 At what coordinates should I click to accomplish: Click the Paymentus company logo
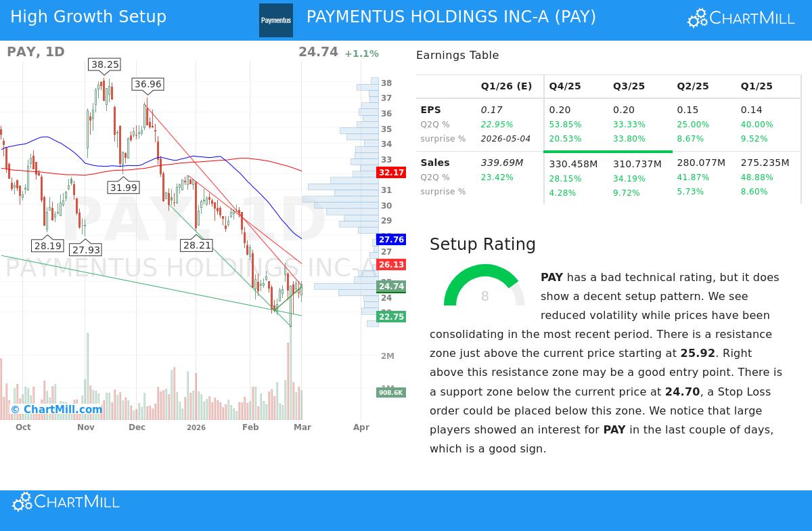(276, 20)
